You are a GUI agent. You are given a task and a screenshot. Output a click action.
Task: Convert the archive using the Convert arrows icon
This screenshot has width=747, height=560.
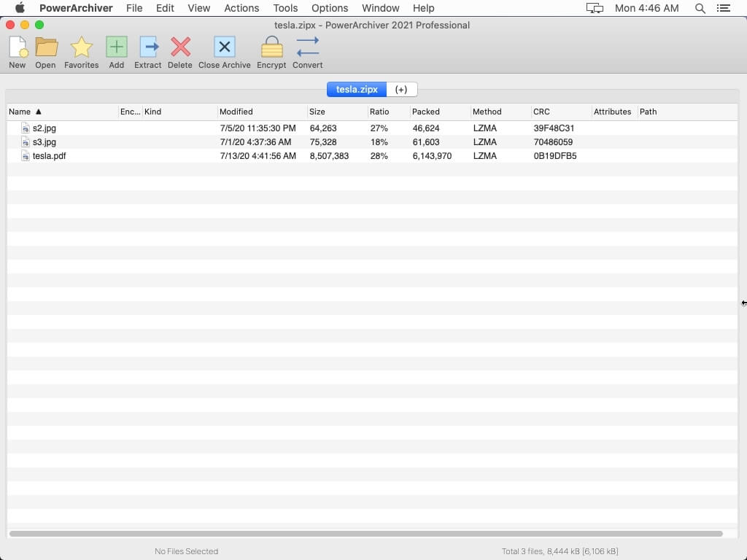click(307, 47)
